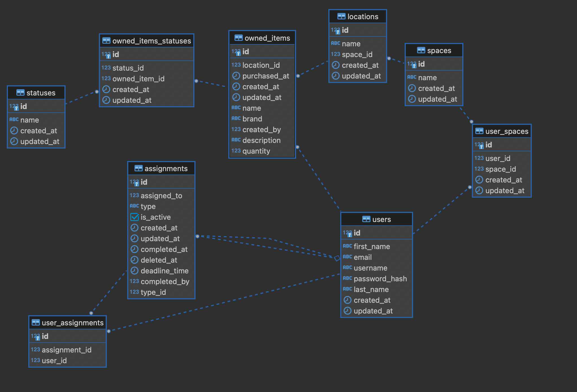Click the clock icon beside purchased_at
The image size is (577, 392).
236,76
